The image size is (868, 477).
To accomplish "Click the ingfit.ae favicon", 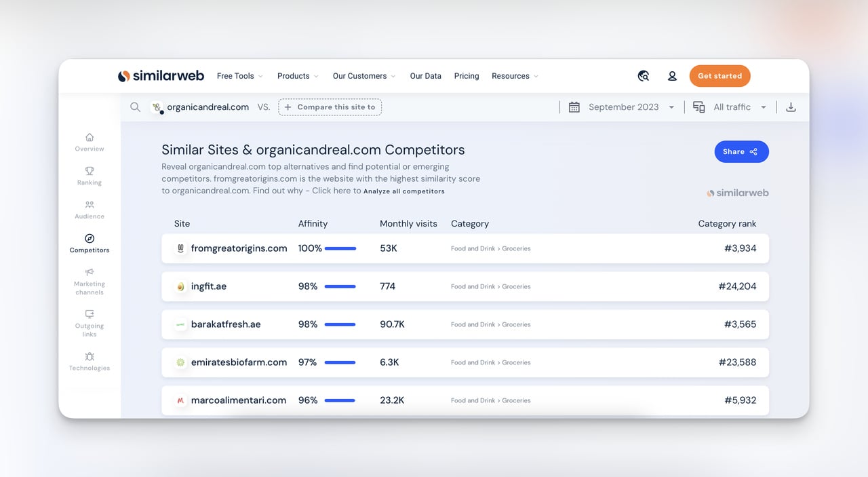I will coord(180,286).
